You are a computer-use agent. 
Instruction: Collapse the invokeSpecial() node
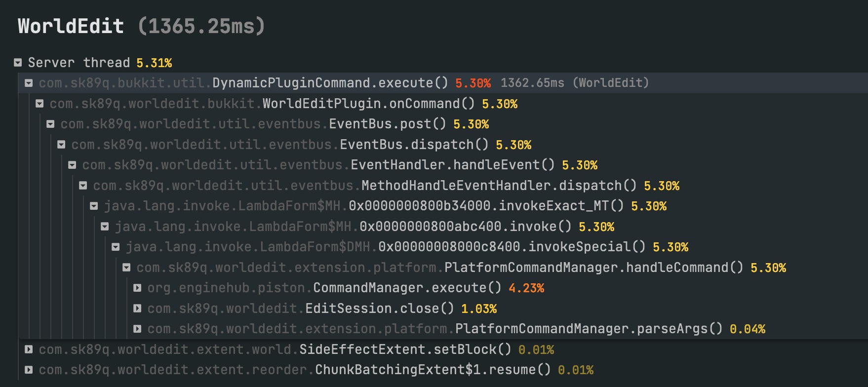(x=116, y=247)
